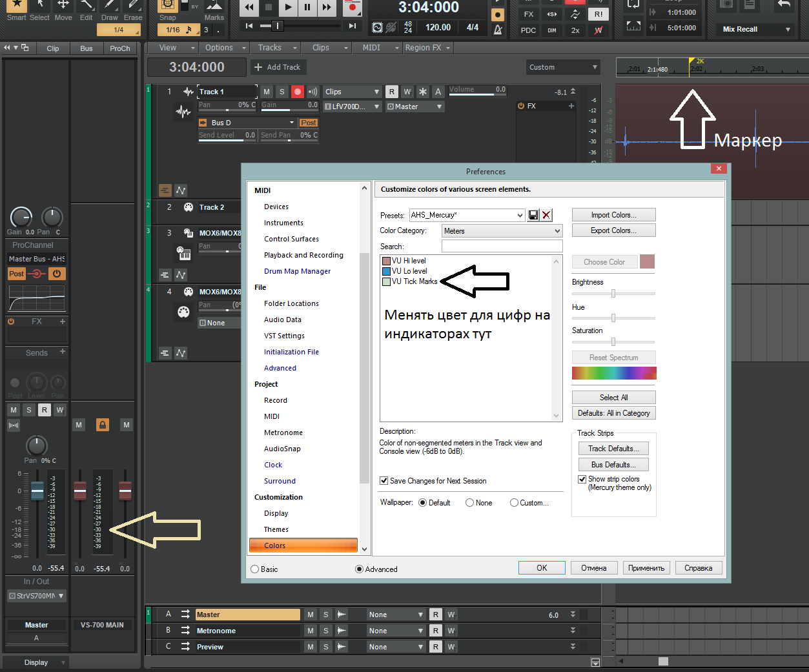809x672 pixels.
Task: Mute Track 1
Action: point(267,92)
